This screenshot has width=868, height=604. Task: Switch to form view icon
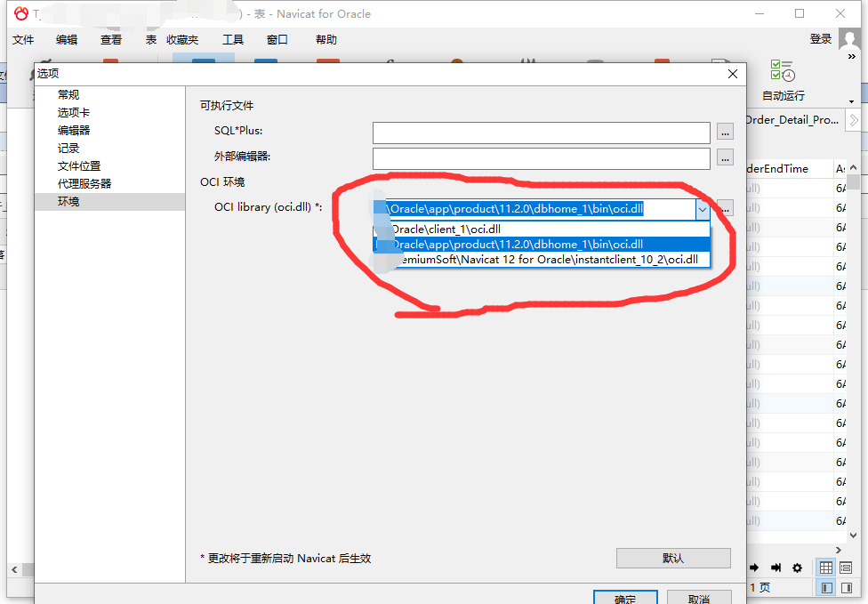point(845,568)
